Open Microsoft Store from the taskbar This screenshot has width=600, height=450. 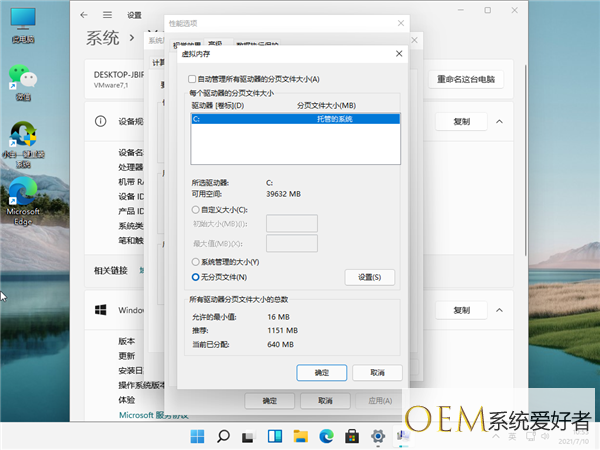352,437
